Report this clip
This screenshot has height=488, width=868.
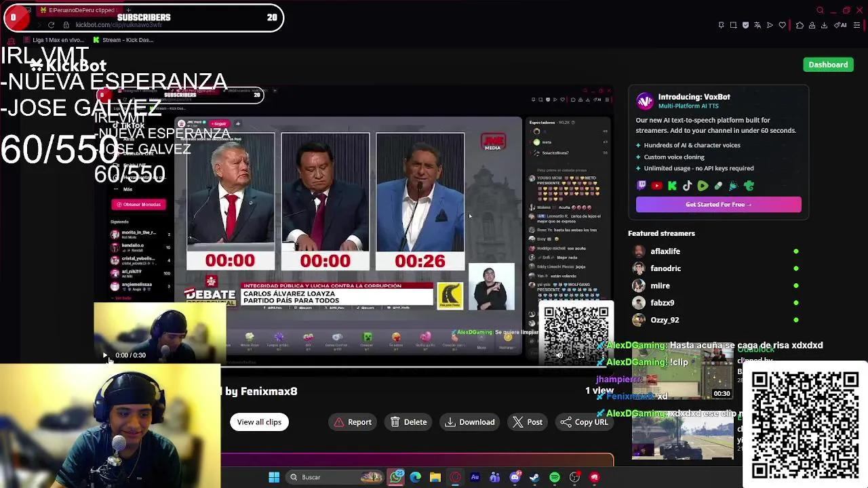point(353,422)
